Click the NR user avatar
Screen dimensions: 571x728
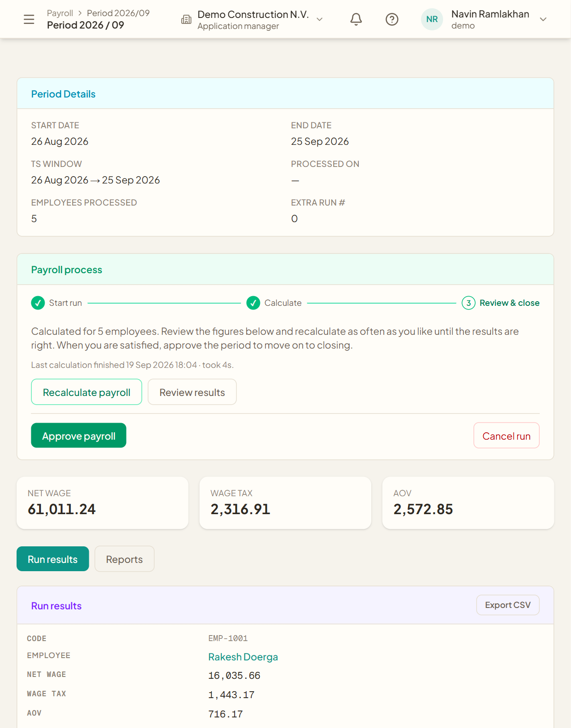(432, 19)
